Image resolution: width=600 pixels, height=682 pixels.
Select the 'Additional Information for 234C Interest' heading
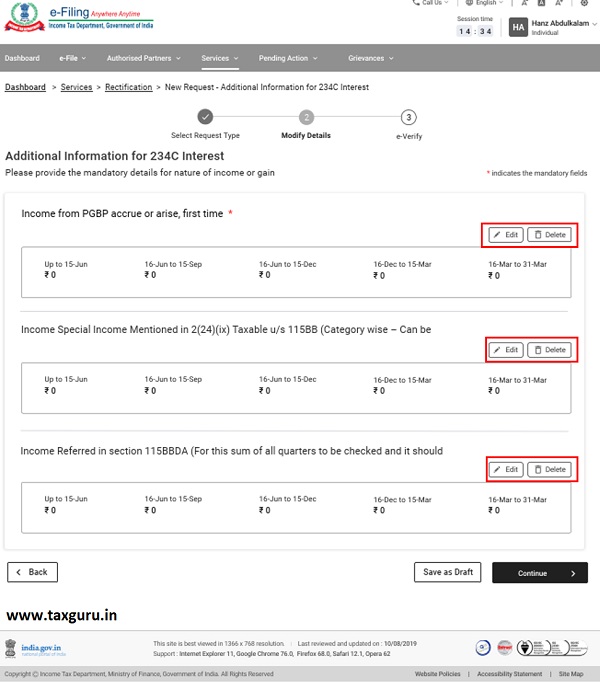coord(114,156)
